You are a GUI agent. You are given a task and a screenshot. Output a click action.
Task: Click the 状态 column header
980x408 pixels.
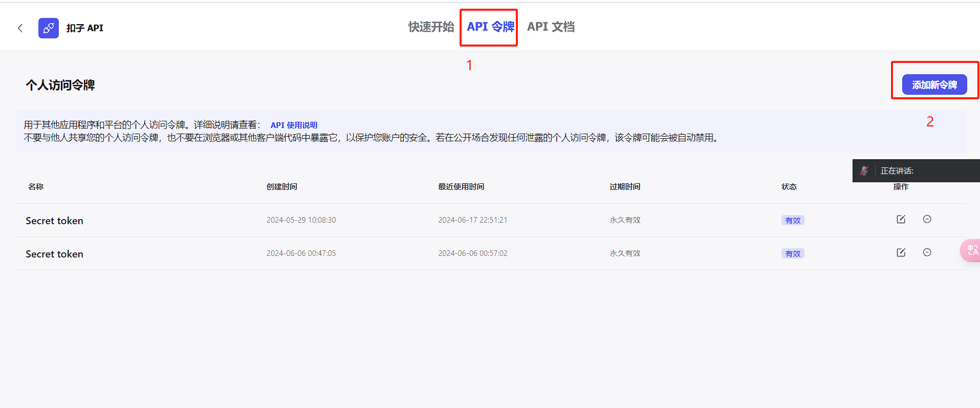click(789, 187)
